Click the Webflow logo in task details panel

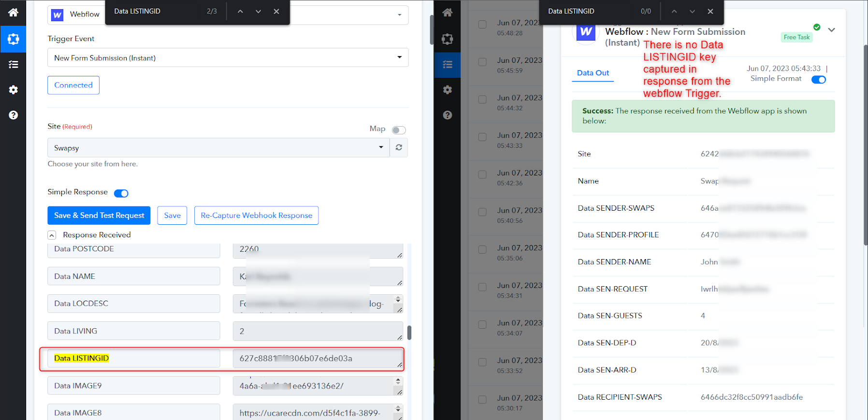pos(586,32)
